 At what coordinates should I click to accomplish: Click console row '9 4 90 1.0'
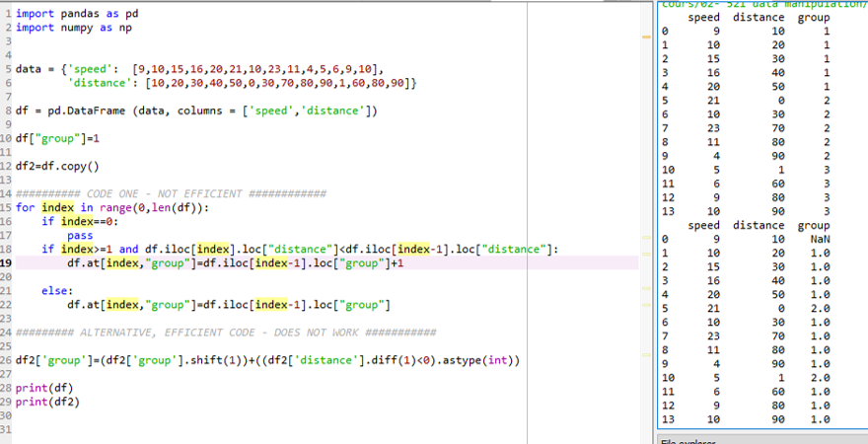pyautogui.click(x=746, y=363)
